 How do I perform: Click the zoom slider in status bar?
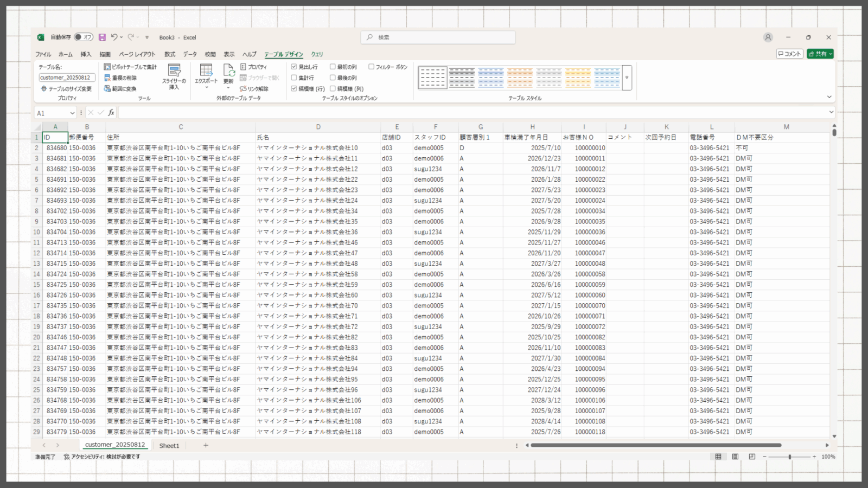point(789,457)
